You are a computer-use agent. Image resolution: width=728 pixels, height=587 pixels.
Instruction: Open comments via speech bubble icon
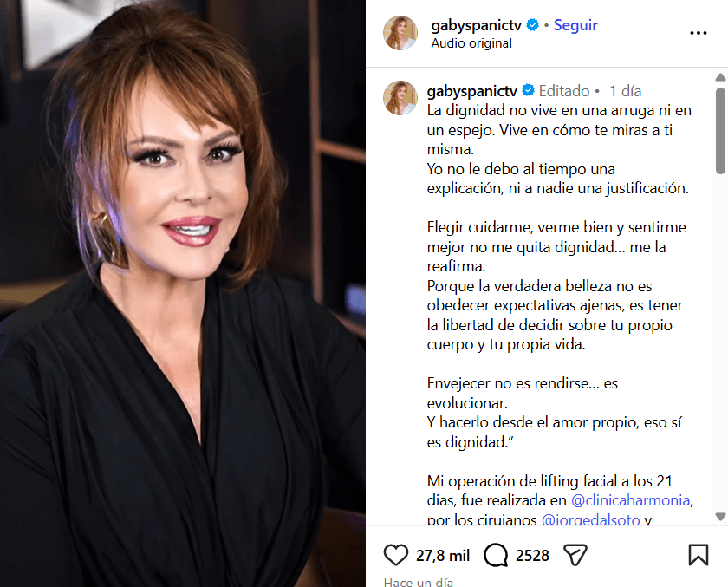496,556
